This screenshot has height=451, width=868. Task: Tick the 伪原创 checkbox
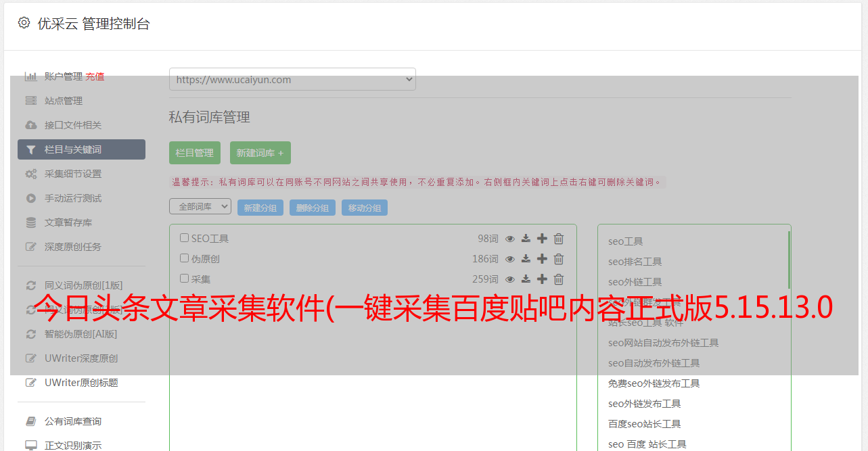point(184,258)
